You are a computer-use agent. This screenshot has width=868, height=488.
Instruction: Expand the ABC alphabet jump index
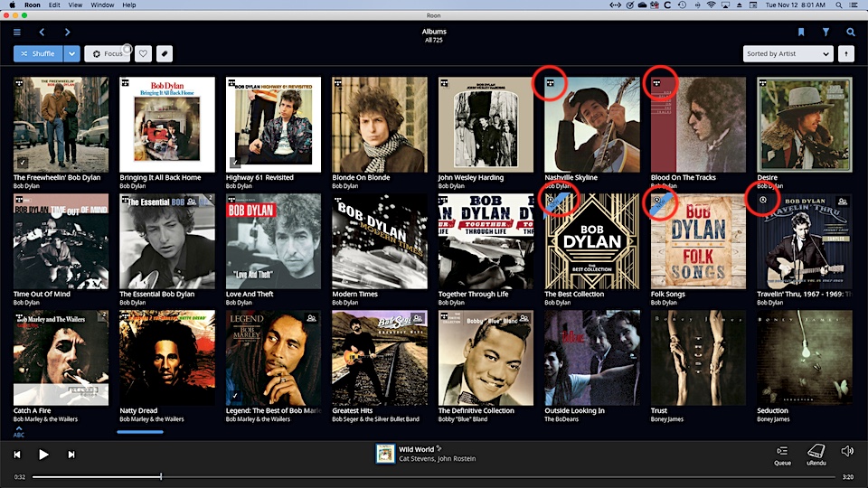pyautogui.click(x=19, y=431)
